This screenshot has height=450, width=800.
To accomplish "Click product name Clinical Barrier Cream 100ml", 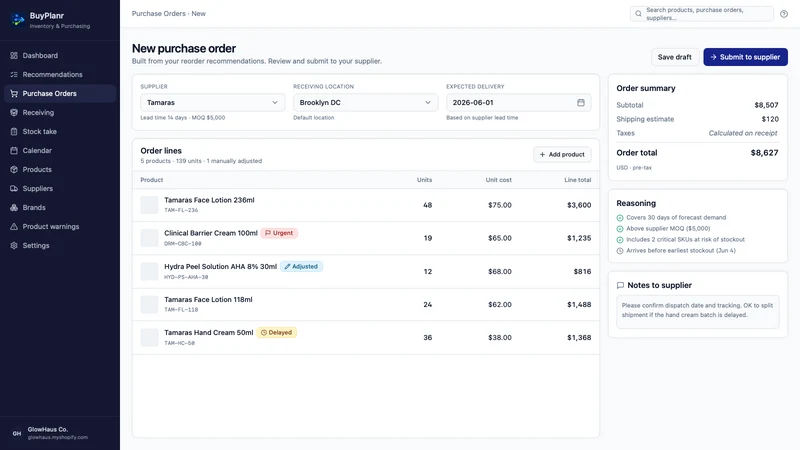I will (x=211, y=233).
